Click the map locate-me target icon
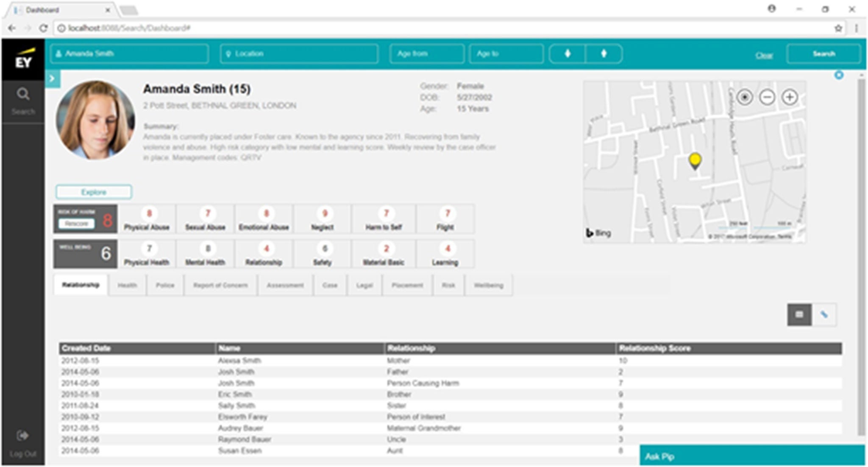The height and width of the screenshot is (467, 868). pyautogui.click(x=745, y=97)
